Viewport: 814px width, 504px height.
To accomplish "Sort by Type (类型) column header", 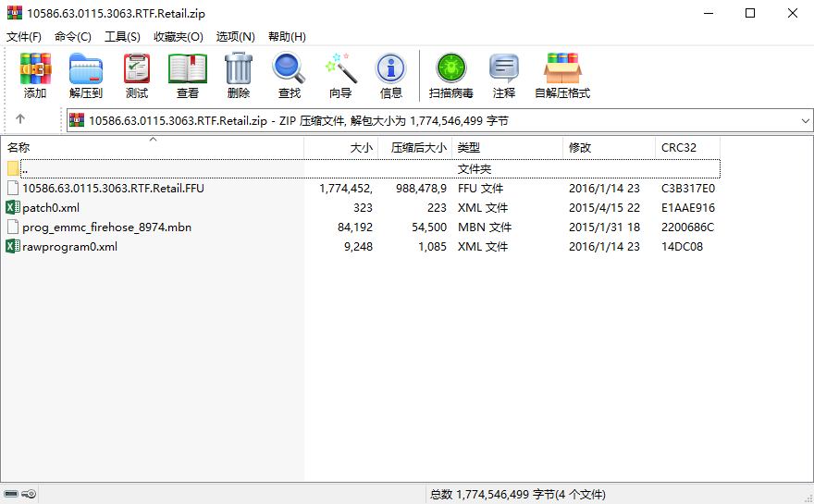I will coord(507,147).
